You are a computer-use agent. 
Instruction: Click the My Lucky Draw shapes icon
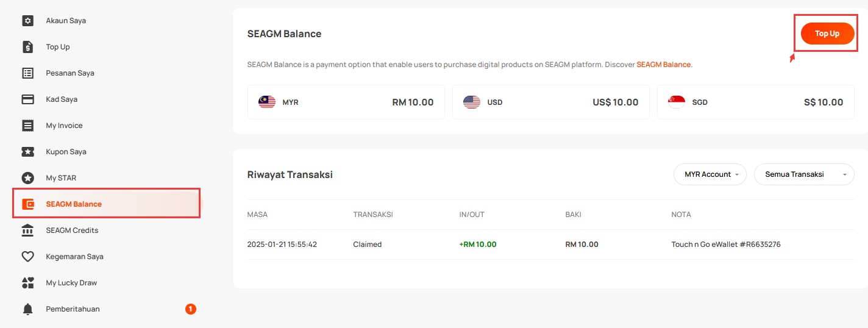[x=27, y=283]
